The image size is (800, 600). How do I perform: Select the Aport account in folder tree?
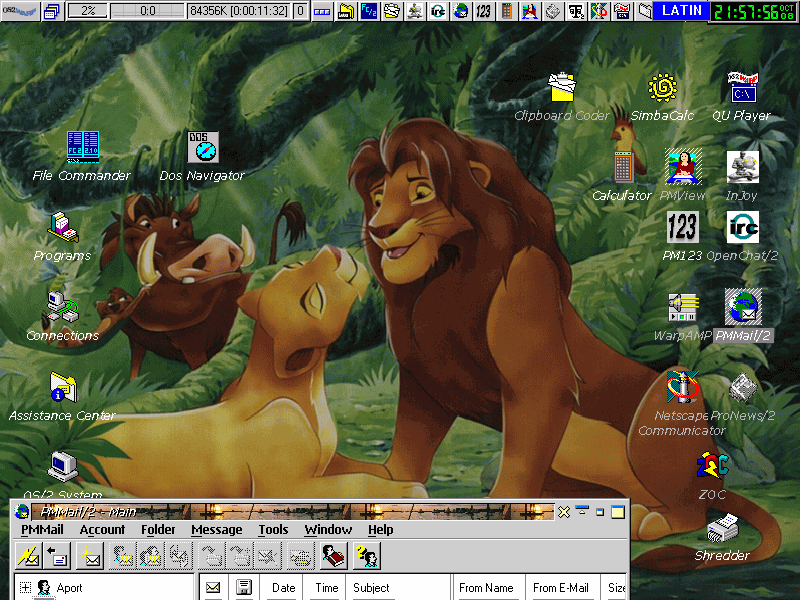(x=69, y=588)
